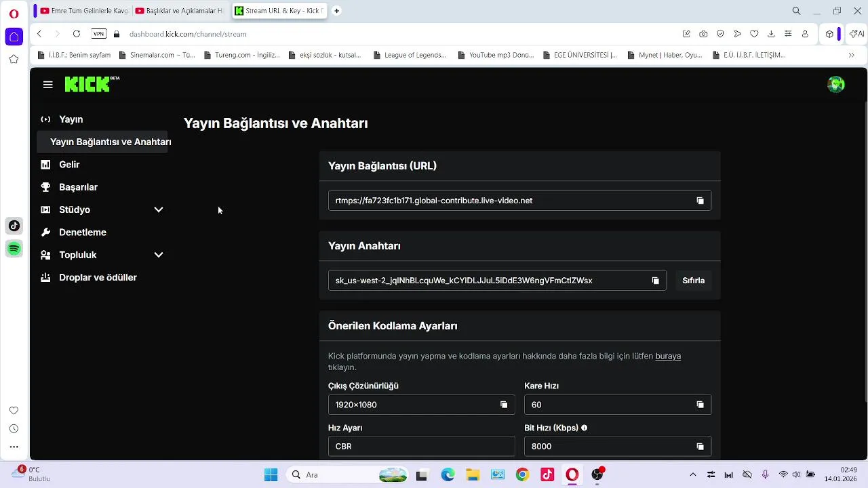Open the Windows Start menu
868x488 pixels.
(x=271, y=474)
